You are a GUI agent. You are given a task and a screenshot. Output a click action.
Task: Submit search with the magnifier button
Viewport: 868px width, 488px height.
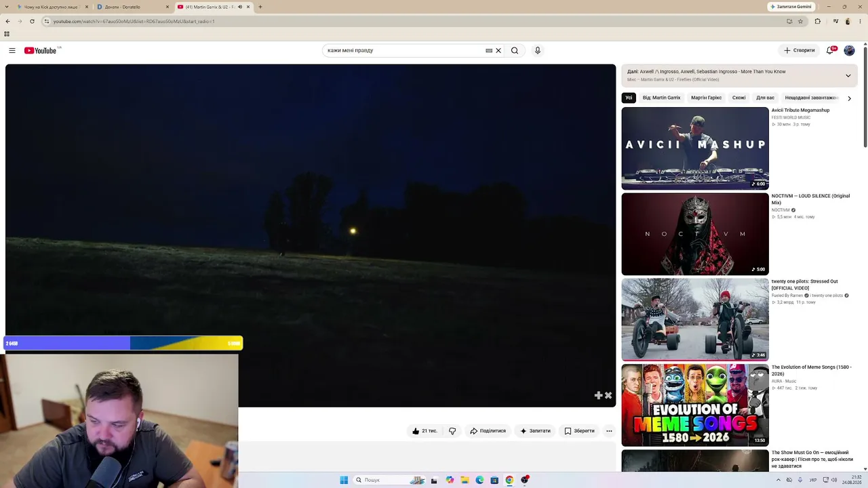coord(515,50)
